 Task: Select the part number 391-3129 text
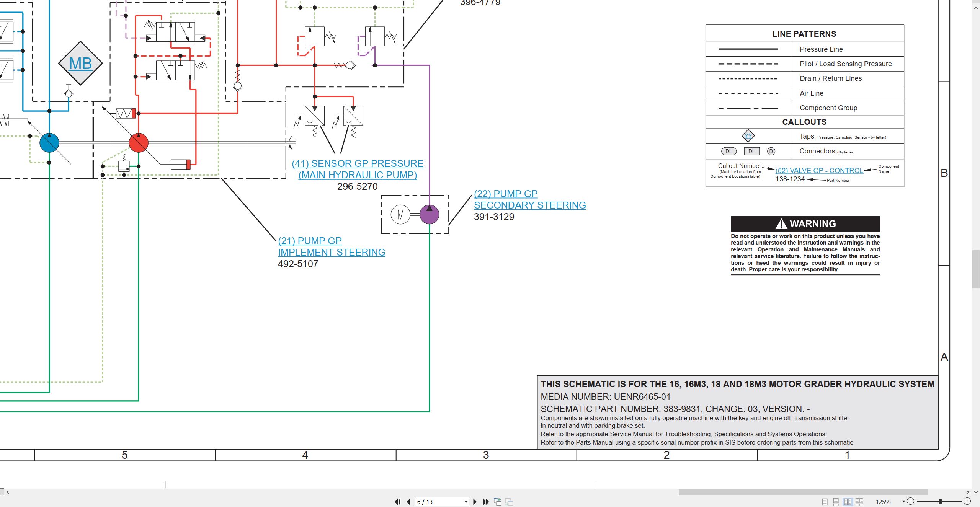(x=494, y=217)
